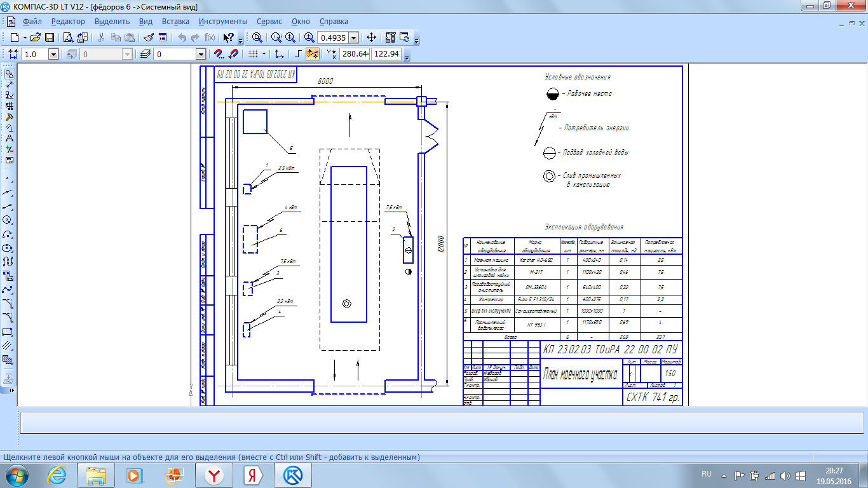Image resolution: width=868 pixels, height=488 pixels.
Task: Open the Файл menu
Action: coord(32,21)
